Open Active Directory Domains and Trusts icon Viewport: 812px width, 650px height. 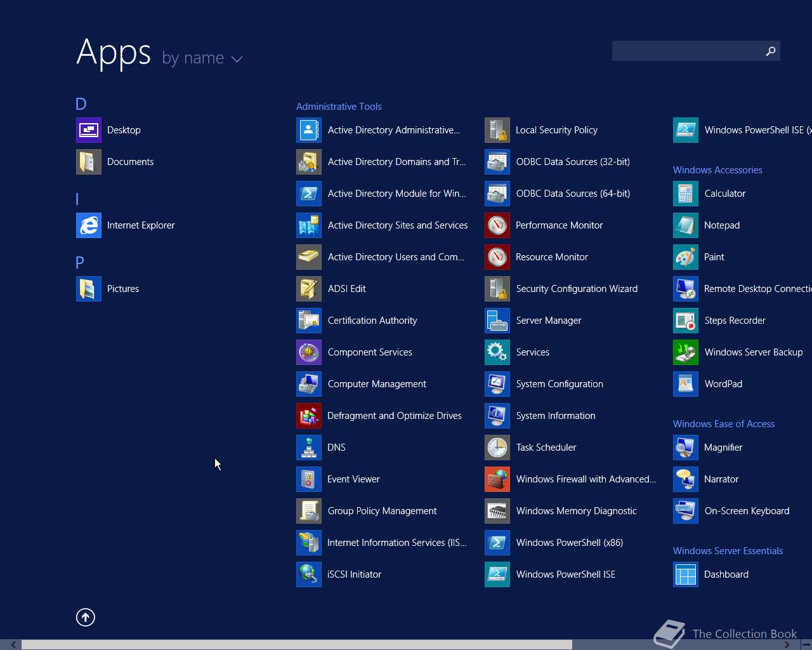coord(309,162)
